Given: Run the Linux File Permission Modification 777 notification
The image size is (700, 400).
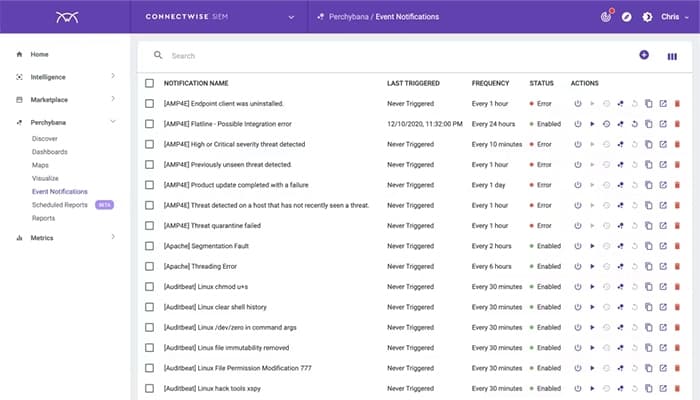Looking at the screenshot, I should pos(592,368).
